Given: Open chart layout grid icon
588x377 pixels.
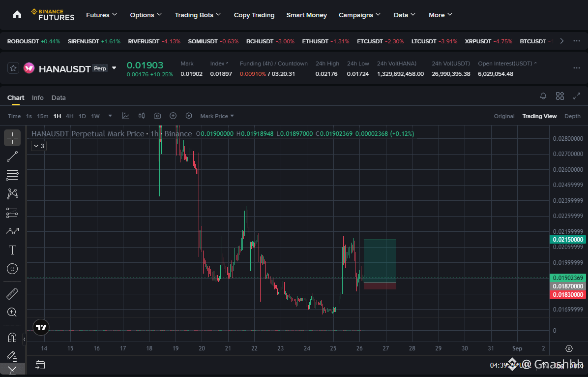Looking at the screenshot, I should pyautogui.click(x=560, y=96).
